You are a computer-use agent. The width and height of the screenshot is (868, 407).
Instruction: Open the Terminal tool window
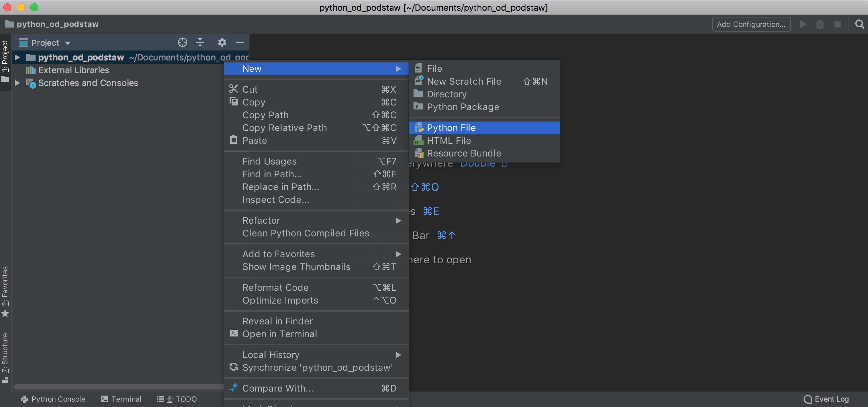click(121, 399)
